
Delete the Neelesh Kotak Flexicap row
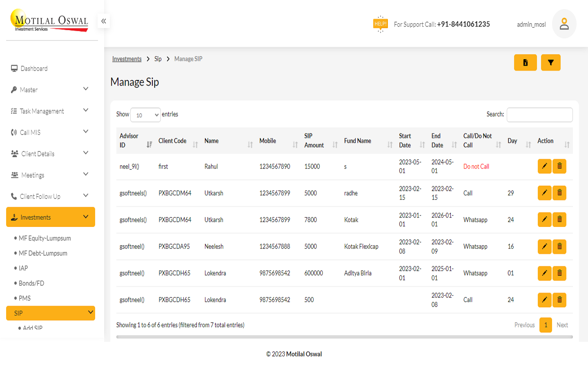(559, 246)
